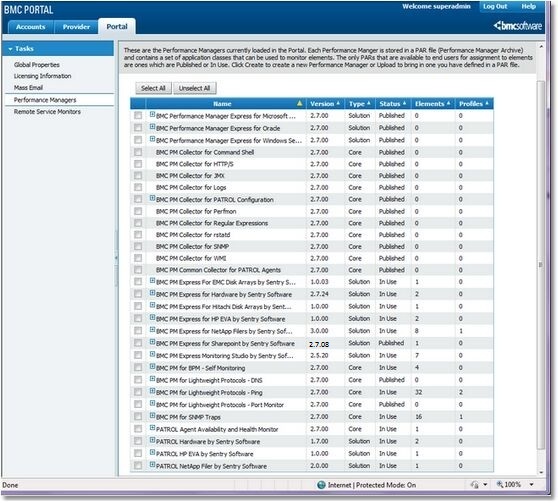Expand BMC Performance Manager Express for Oracle
The image size is (558, 503).
click(x=152, y=127)
